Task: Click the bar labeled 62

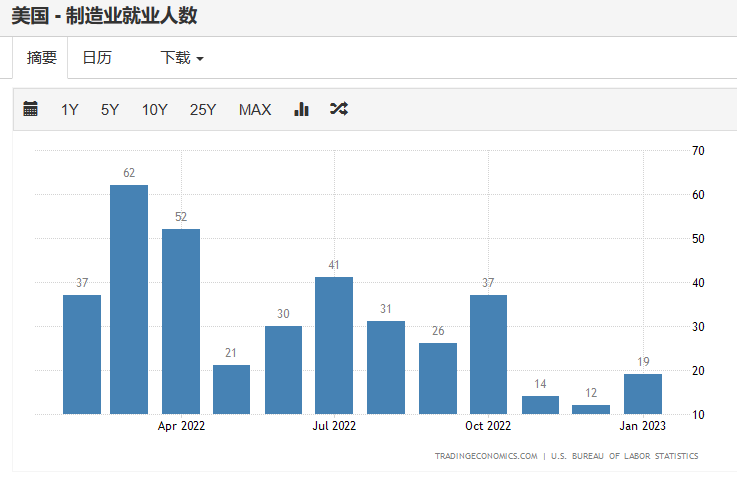Action: 129,299
